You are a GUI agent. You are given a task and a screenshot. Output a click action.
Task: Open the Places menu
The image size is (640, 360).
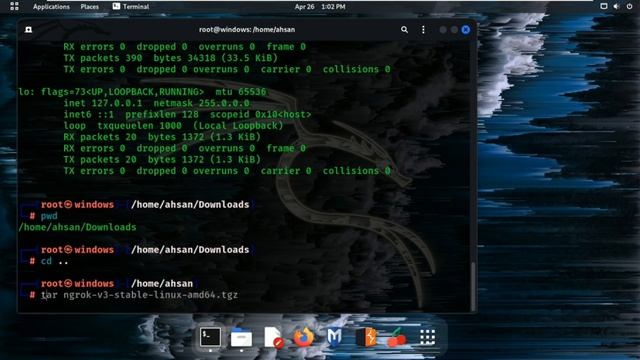[x=89, y=7]
